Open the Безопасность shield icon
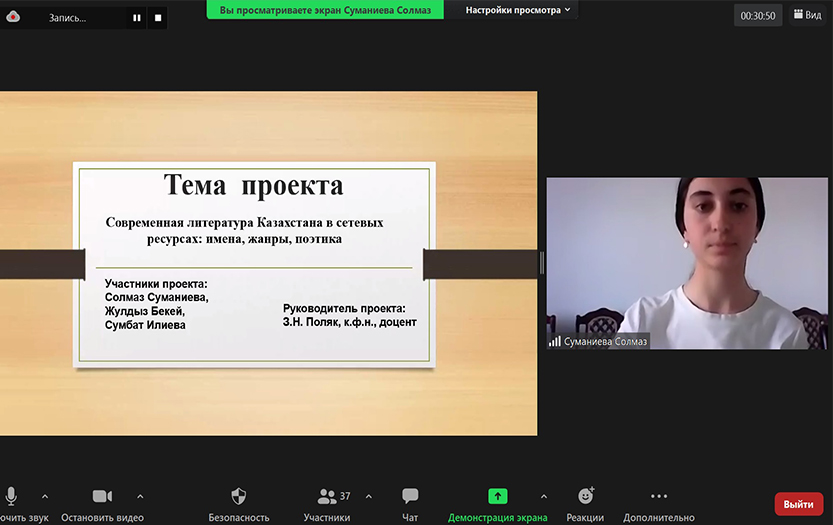 tap(238, 497)
